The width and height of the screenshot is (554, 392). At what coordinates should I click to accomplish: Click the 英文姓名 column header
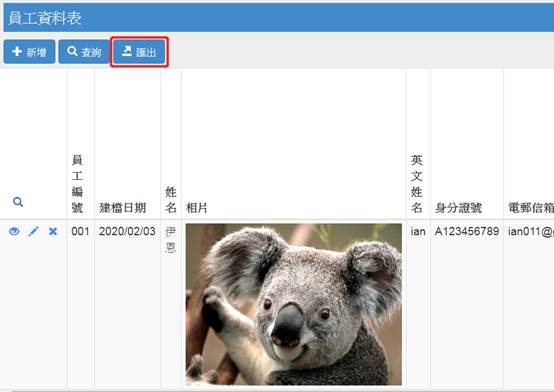pos(417,184)
